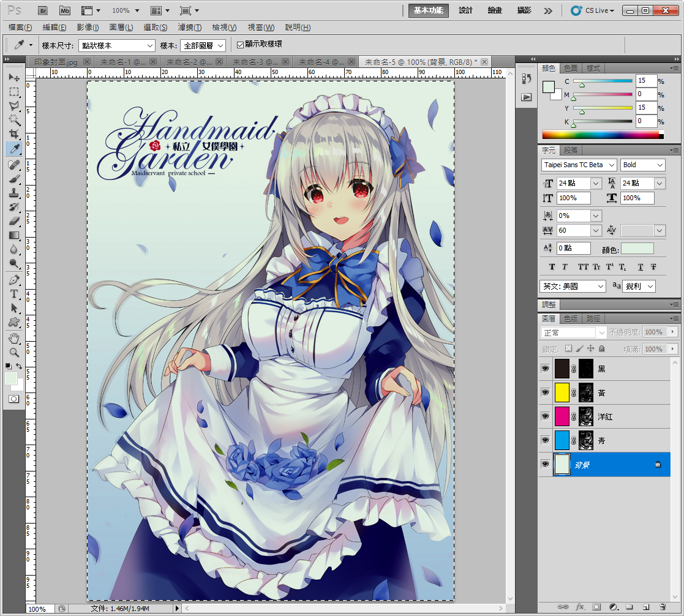This screenshot has width=684, height=616.
Task: Hide the 黃 layer
Action: (545, 393)
